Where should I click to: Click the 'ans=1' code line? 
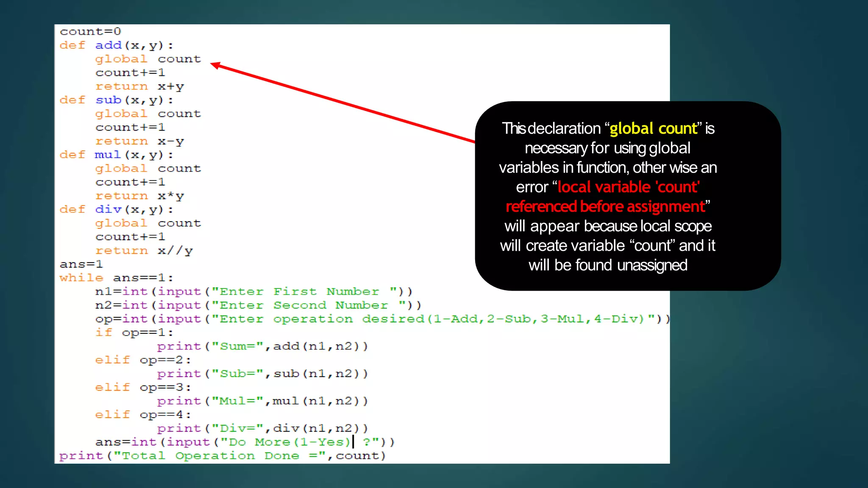point(81,264)
